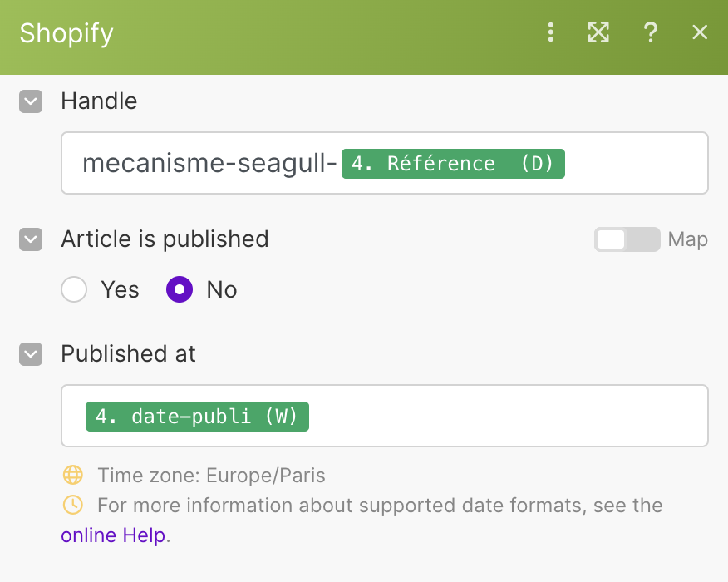The width and height of the screenshot is (728, 582).
Task: Click inside the Published at input field
Action: tap(507, 417)
